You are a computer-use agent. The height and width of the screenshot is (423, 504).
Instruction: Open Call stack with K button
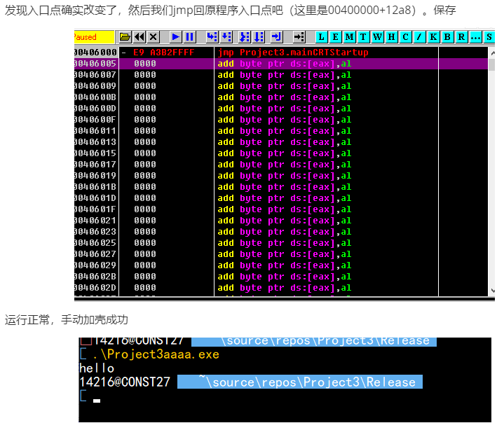coord(433,37)
